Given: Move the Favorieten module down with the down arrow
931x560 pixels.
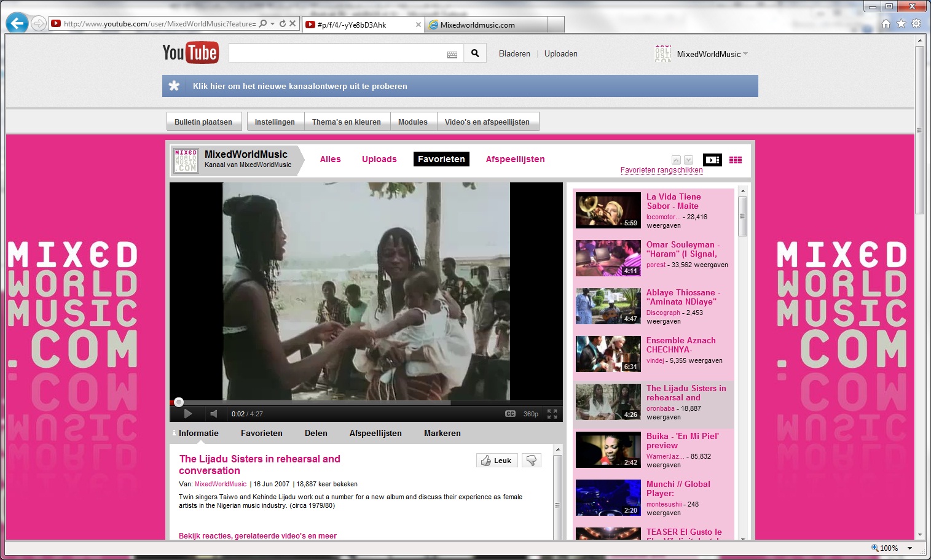Looking at the screenshot, I should coord(688,160).
